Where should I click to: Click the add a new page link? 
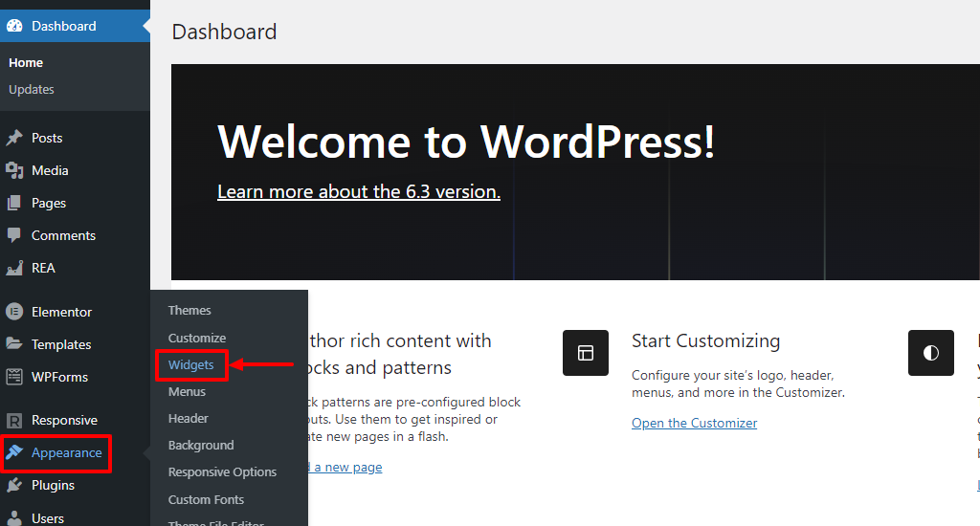(345, 468)
